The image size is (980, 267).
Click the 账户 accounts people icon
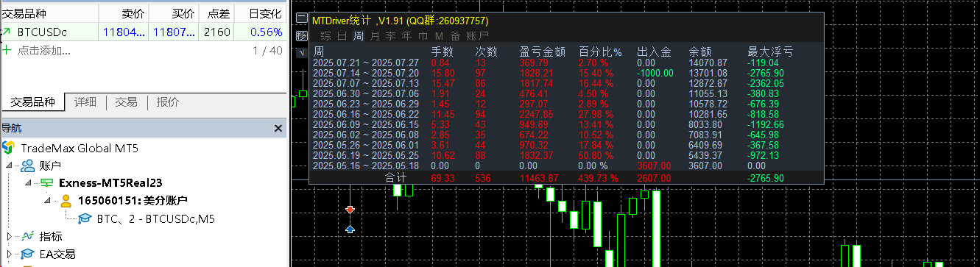coord(27,165)
